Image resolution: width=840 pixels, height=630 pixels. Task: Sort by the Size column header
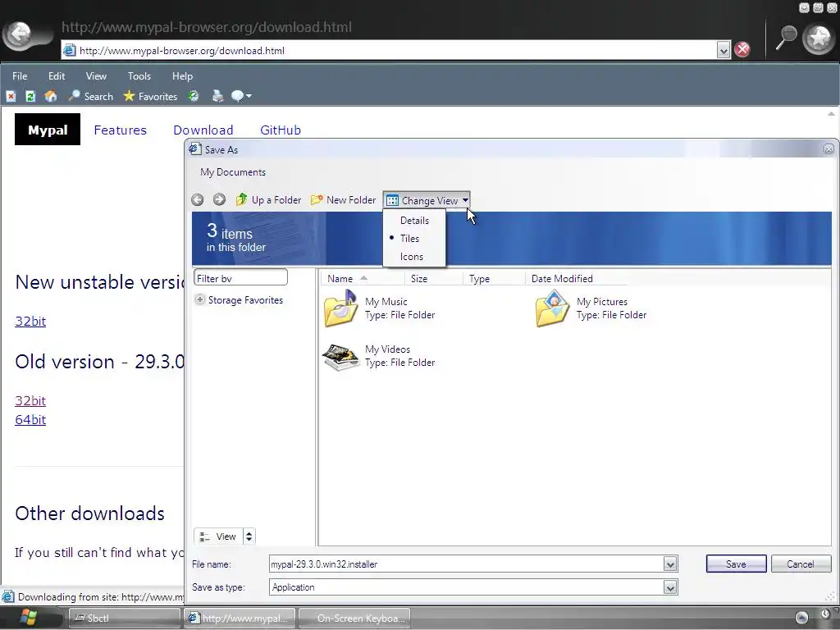pos(434,279)
